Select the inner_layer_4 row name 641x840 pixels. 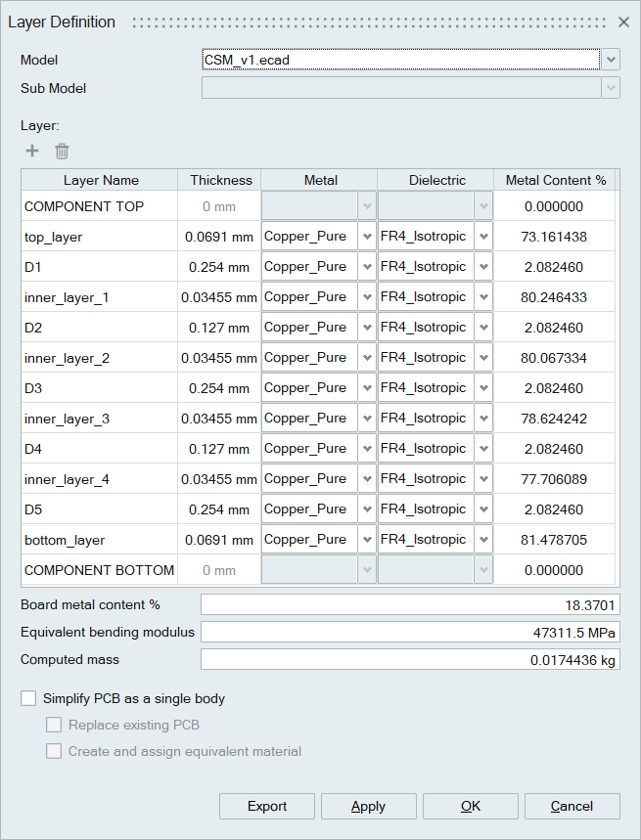click(67, 479)
